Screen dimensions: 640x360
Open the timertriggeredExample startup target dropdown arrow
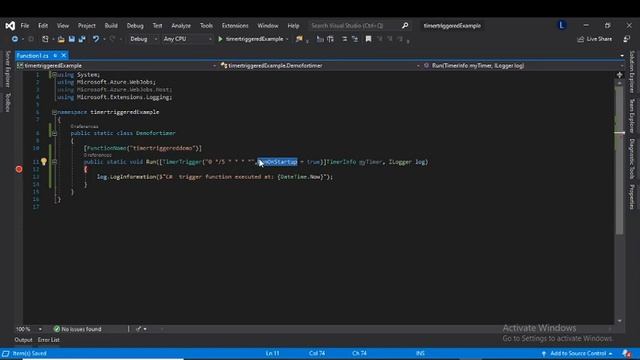pos(287,39)
